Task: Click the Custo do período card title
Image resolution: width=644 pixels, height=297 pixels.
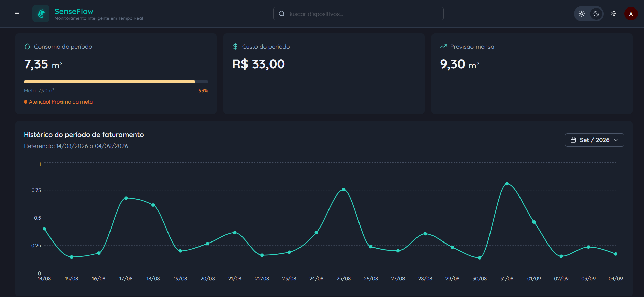Action: [266, 47]
